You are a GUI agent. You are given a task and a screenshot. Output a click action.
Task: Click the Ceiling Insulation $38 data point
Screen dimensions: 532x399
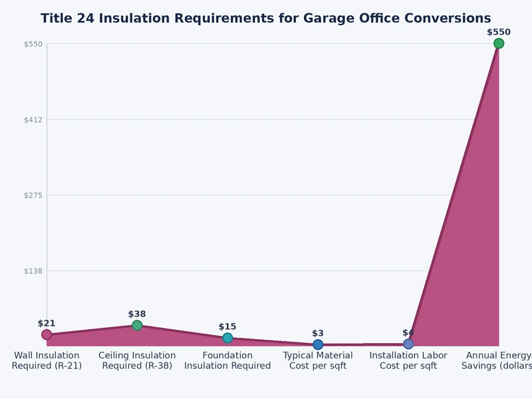(137, 325)
